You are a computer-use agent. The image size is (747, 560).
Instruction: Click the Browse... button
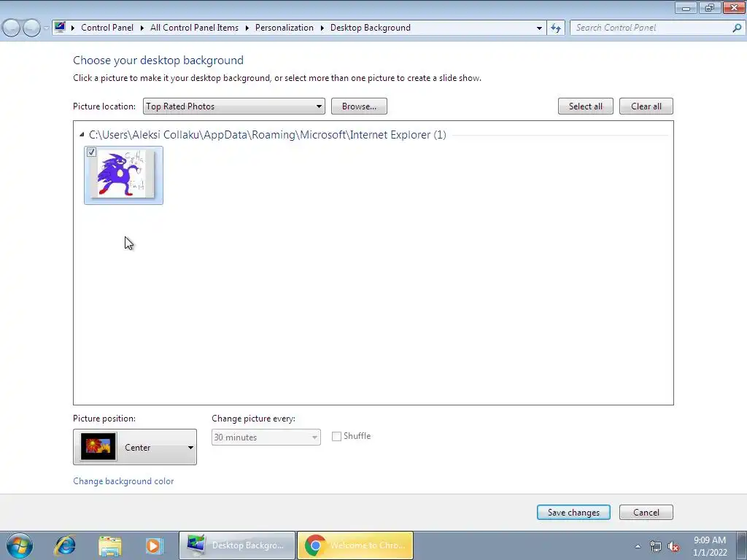pyautogui.click(x=359, y=106)
